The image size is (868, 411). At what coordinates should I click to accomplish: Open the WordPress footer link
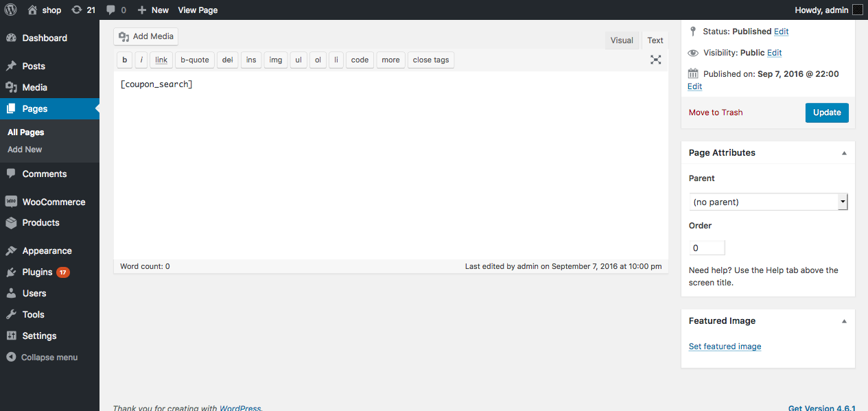pos(240,408)
